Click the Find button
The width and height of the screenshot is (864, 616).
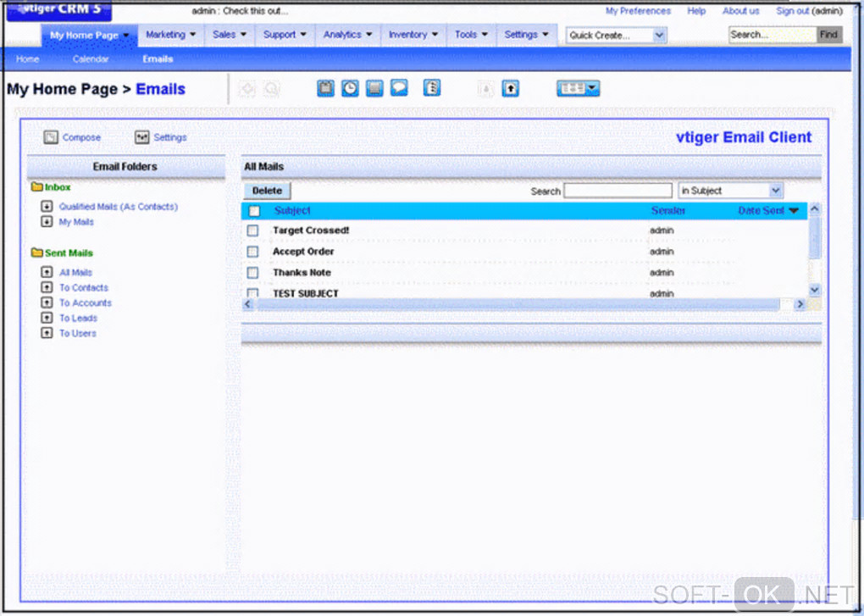(828, 35)
